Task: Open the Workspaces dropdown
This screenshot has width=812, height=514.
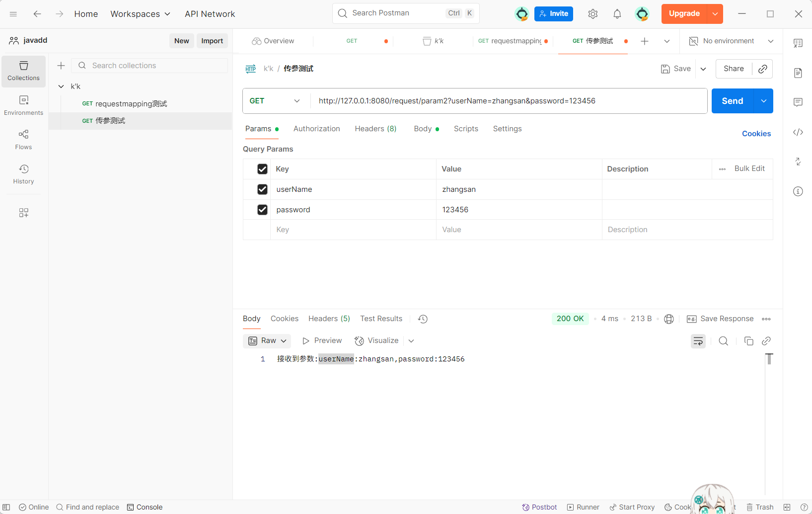Action: coord(140,14)
